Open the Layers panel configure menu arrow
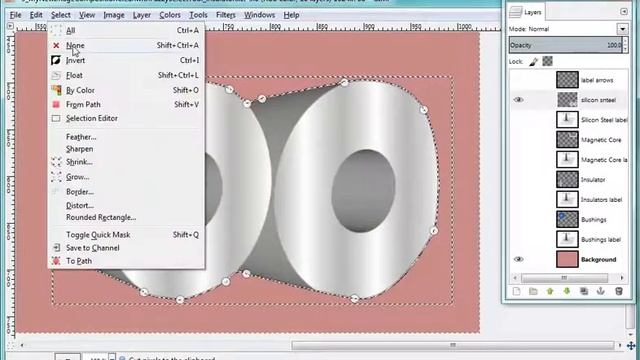Viewport: 640px width, 360px height. [624, 12]
